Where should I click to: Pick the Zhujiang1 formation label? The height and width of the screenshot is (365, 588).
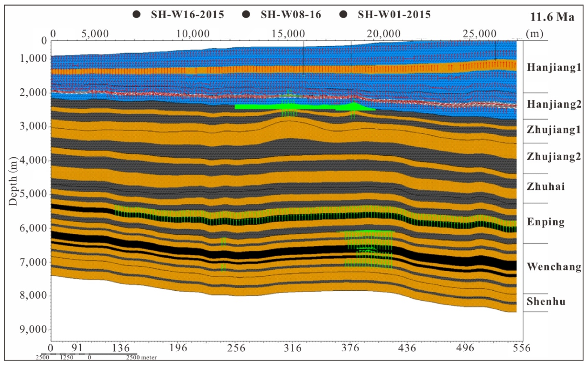[x=553, y=130]
